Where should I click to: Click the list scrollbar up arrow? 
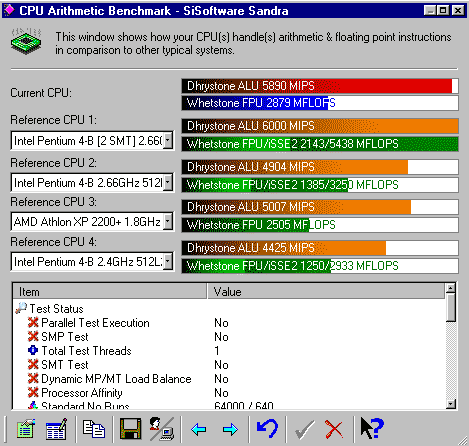tap(451, 288)
